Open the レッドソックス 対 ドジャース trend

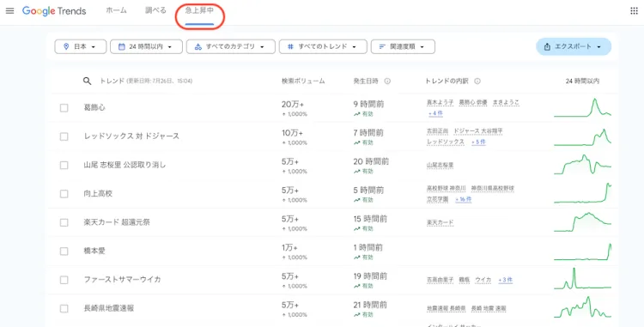point(131,136)
